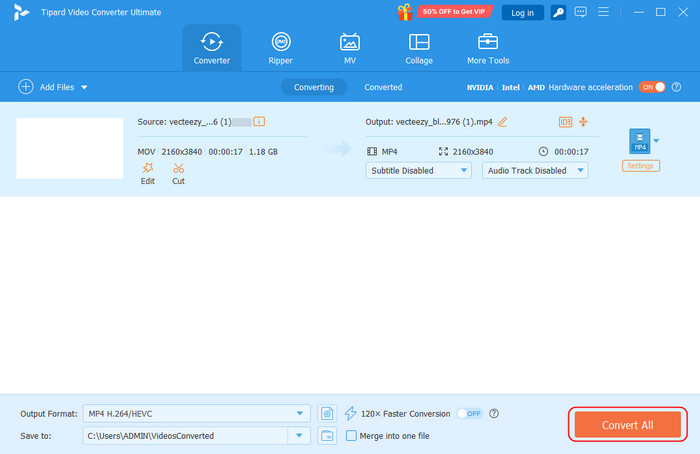The image size is (700, 454).
Task: Click the plus circle add icon
Action: [x=25, y=87]
